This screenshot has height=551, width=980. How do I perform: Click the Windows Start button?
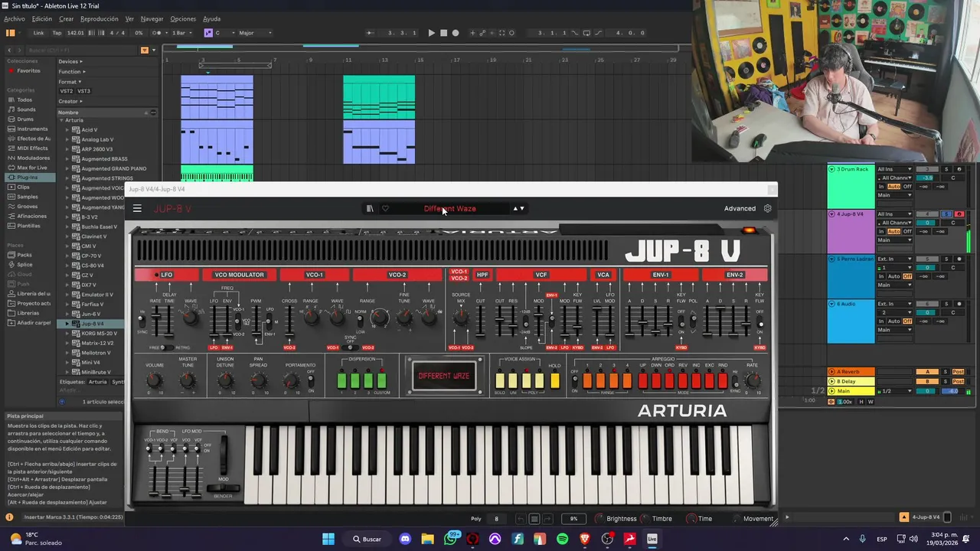click(x=328, y=539)
